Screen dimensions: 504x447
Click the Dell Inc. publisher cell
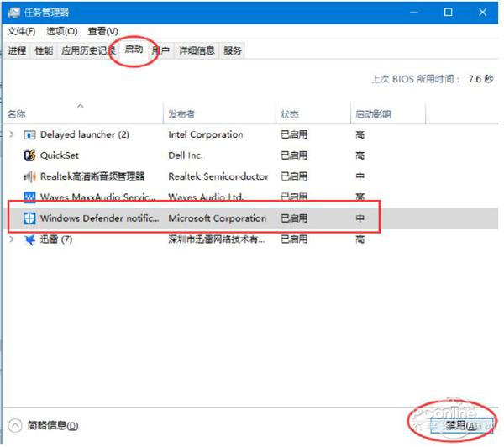pos(186,155)
